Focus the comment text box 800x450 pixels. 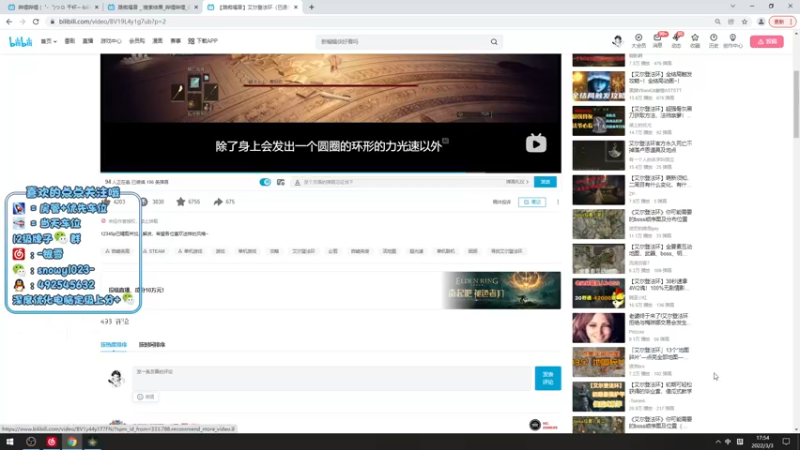coord(332,379)
